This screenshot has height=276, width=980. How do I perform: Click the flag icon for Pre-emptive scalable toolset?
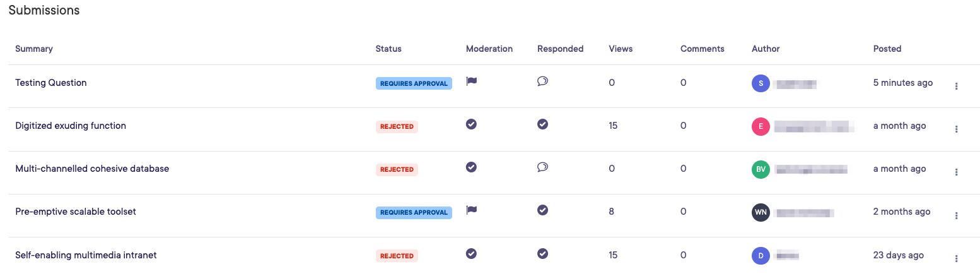point(471,210)
